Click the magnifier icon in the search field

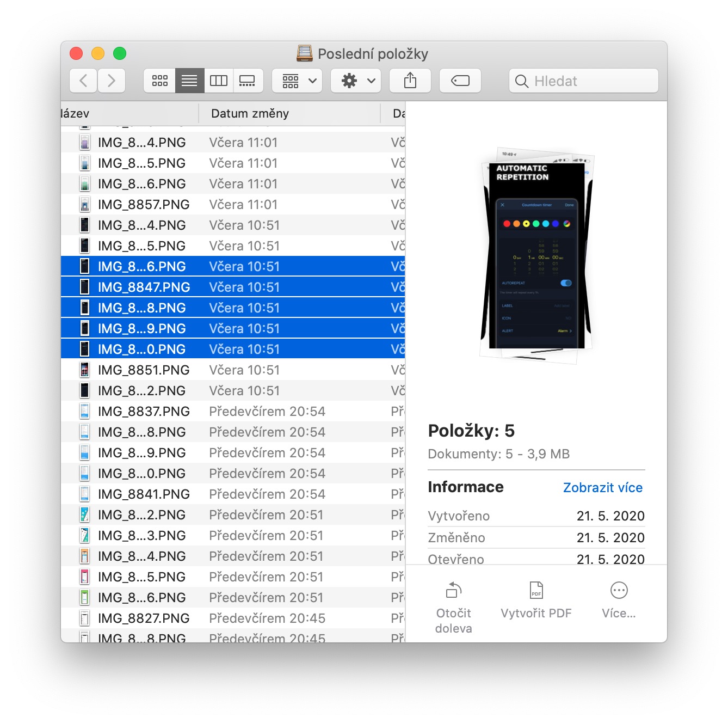tap(522, 81)
